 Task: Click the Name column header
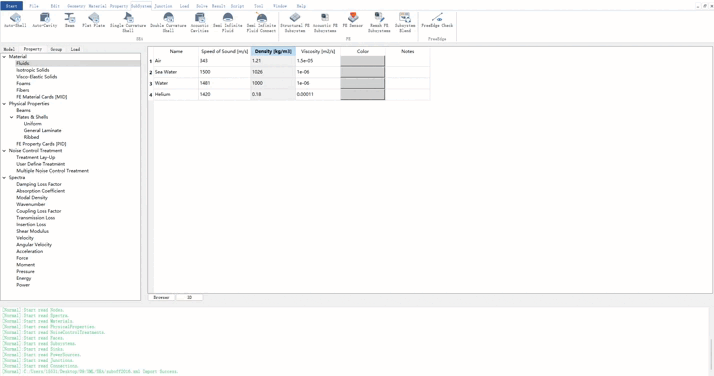[x=176, y=51]
